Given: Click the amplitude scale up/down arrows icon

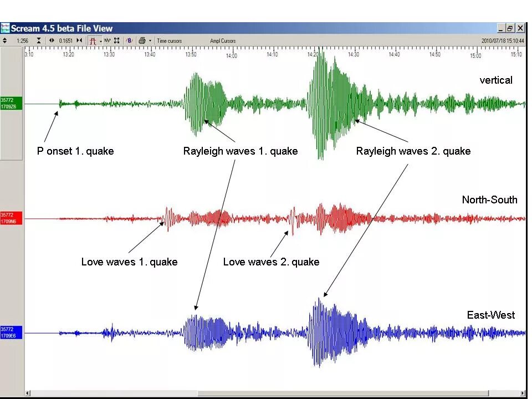Looking at the screenshot, I should (x=5, y=40).
